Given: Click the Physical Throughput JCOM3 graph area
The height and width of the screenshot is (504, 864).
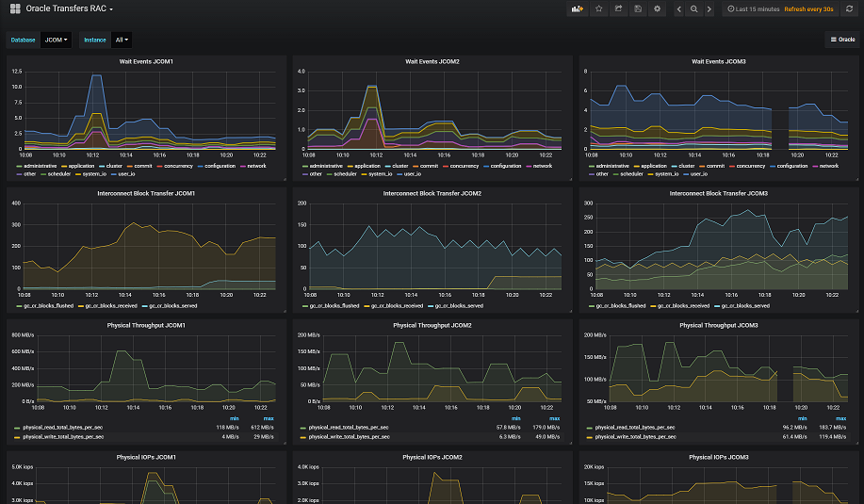Looking at the screenshot, I should coord(728,368).
